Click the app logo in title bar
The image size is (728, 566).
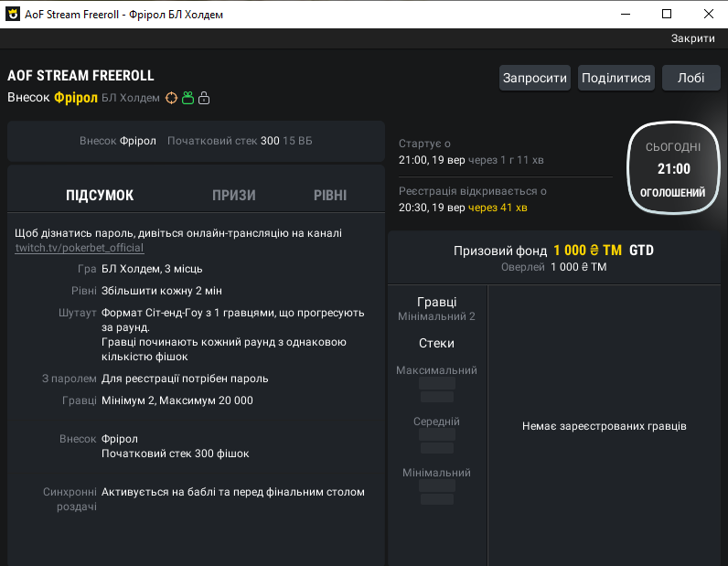click(13, 15)
